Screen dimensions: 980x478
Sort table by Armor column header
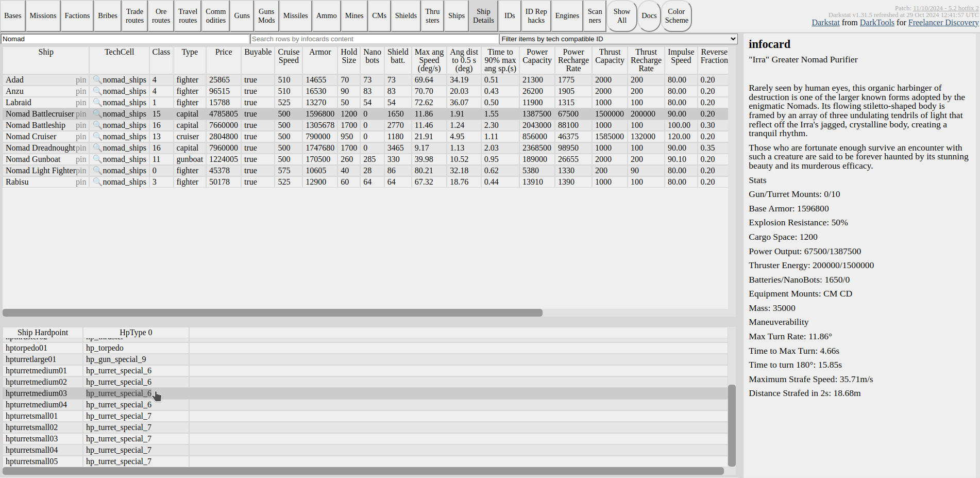[x=320, y=52]
